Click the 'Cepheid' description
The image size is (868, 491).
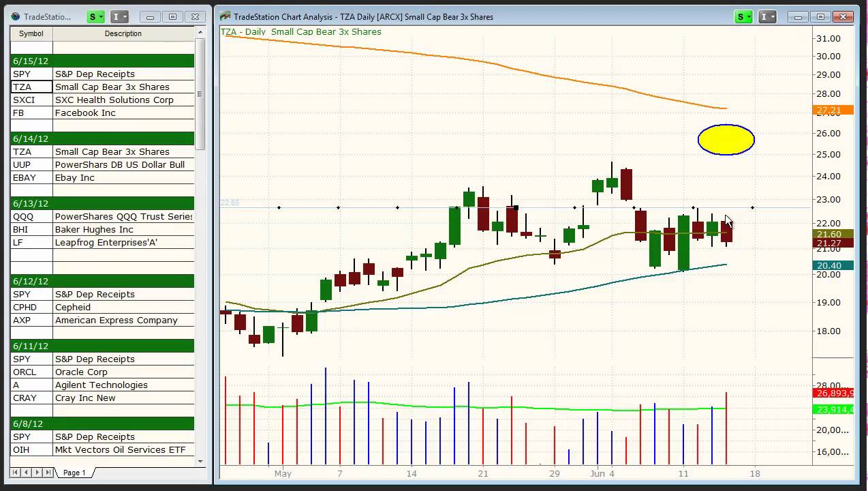click(73, 307)
